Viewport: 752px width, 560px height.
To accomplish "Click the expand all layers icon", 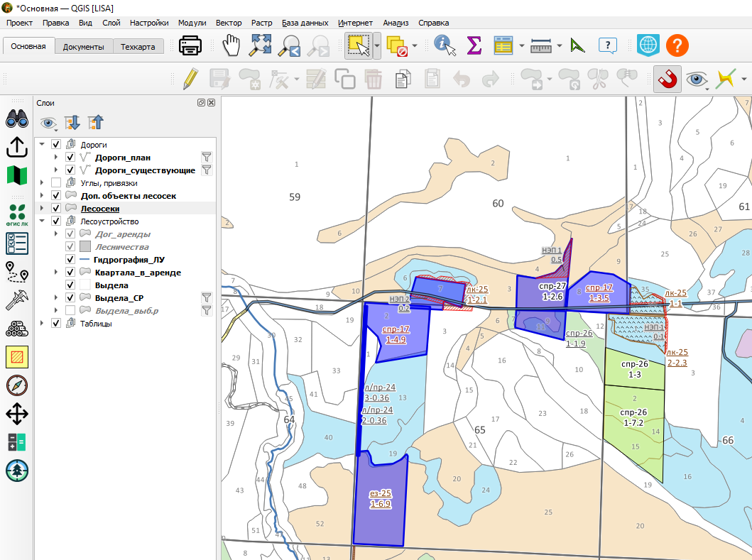I will (72, 123).
